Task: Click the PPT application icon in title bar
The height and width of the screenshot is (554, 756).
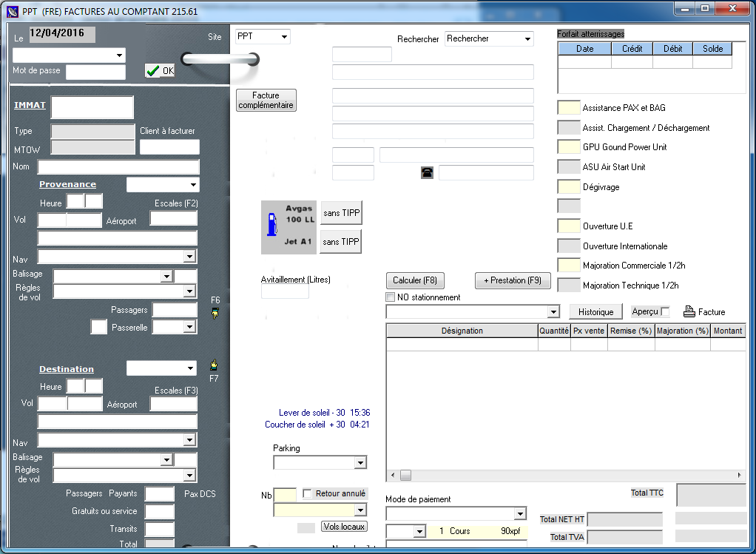Action: pyautogui.click(x=12, y=12)
